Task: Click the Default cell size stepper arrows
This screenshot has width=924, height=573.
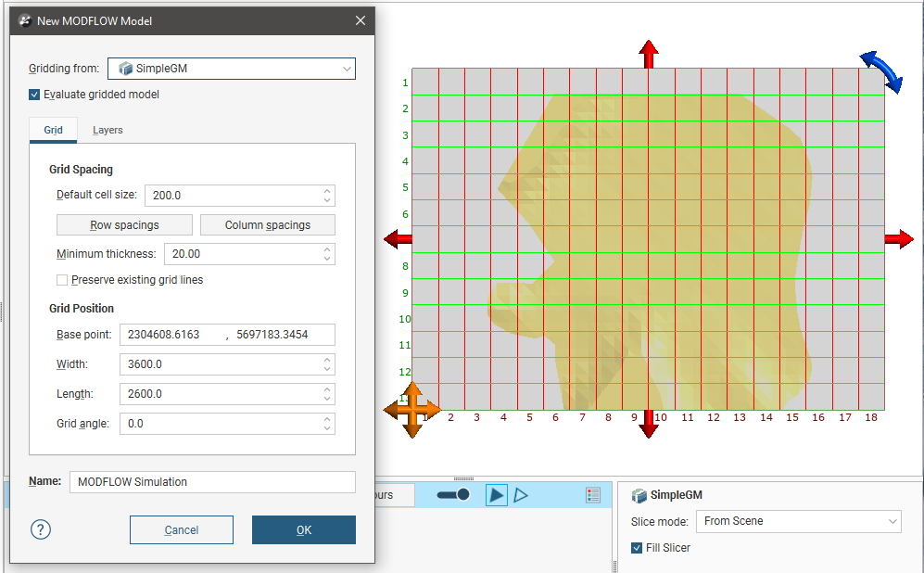Action: (x=326, y=196)
